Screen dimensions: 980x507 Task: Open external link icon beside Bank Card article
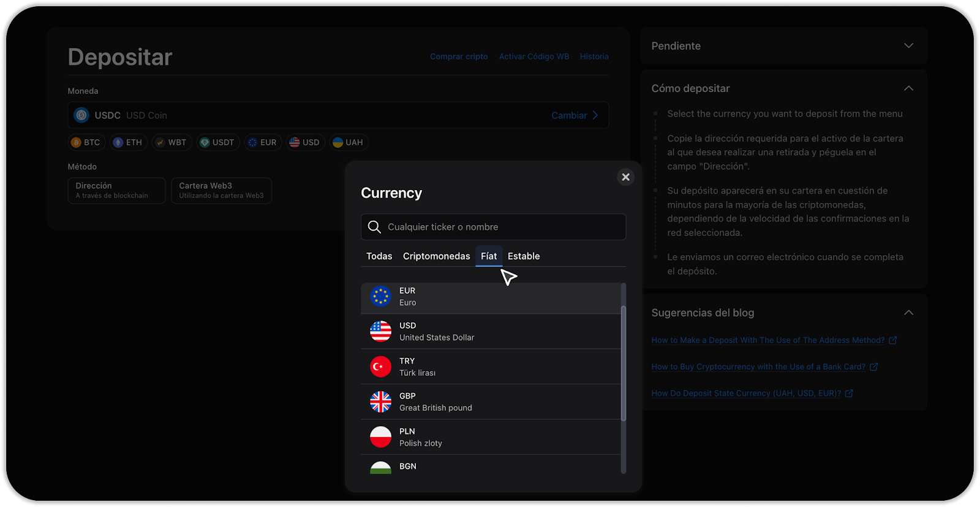tap(874, 367)
